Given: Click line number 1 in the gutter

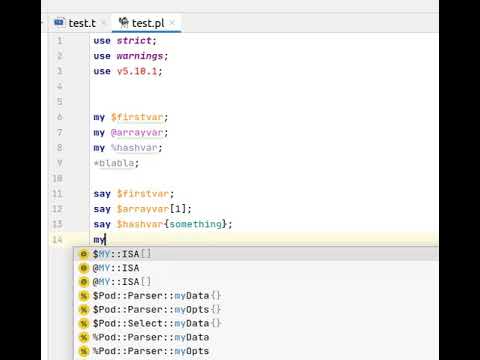Looking at the screenshot, I should (60, 41).
